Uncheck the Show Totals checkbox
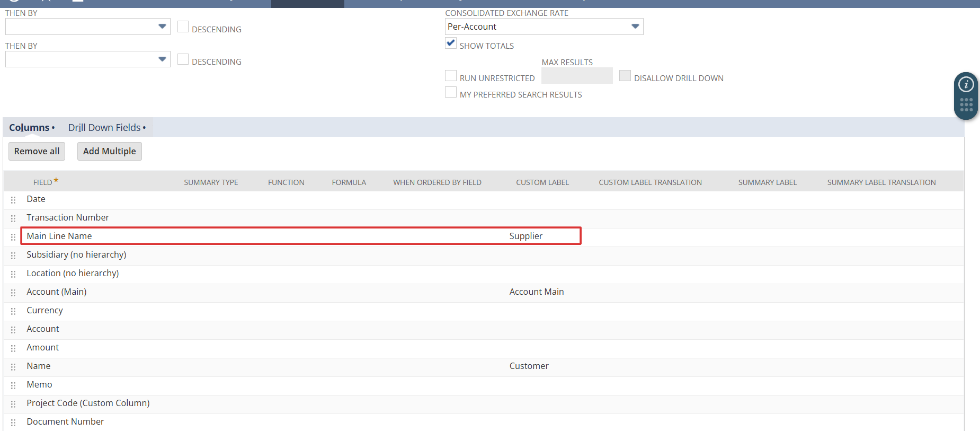Screen dimensions: 980x431 click(x=451, y=43)
